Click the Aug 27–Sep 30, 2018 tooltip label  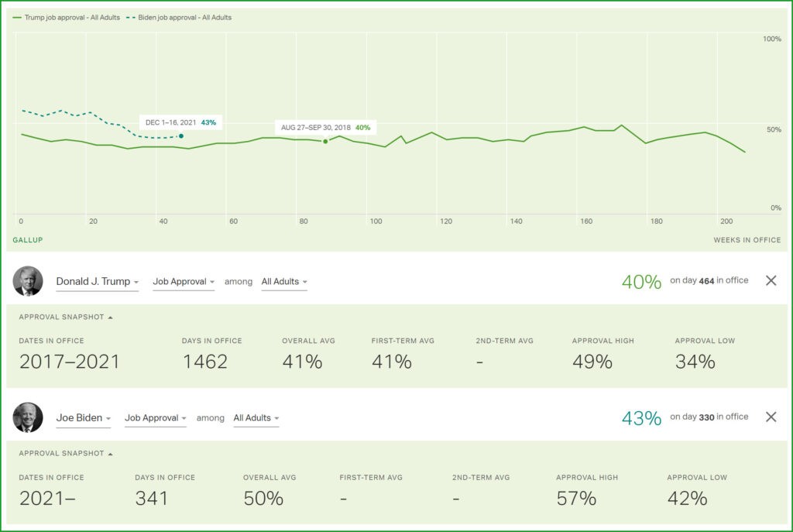[325, 127]
